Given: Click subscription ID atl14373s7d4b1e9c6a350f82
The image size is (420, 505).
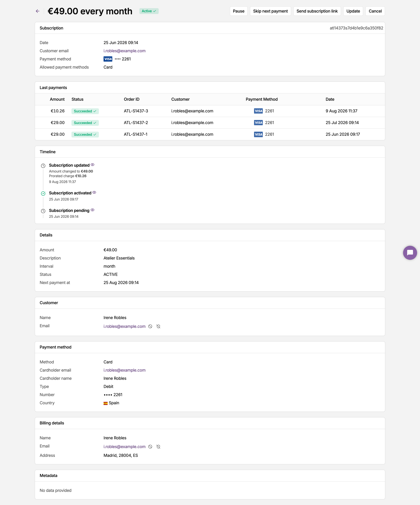Looking at the screenshot, I should [356, 28].
